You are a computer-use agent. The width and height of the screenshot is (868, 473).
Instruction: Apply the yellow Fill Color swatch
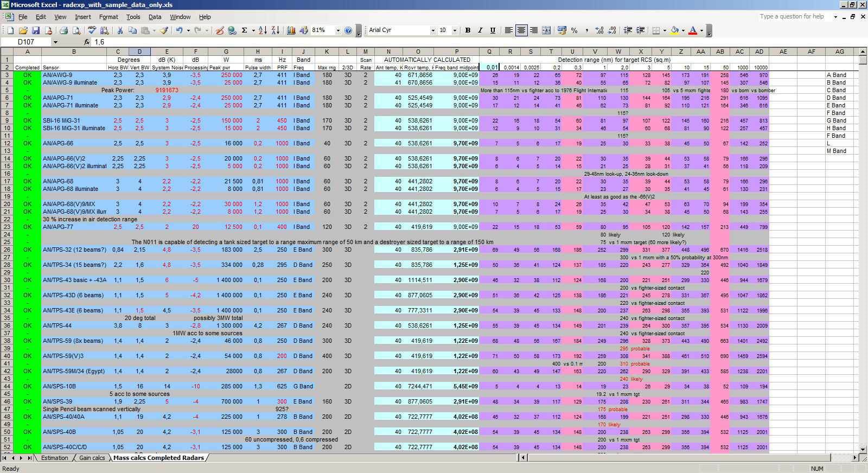click(674, 30)
